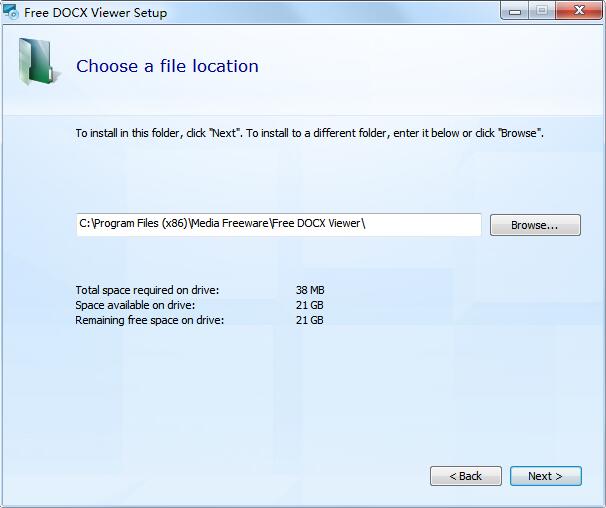Viewport: 606px width, 508px height.
Task: Click 'Total space required on drive:' label
Action: tap(147, 290)
